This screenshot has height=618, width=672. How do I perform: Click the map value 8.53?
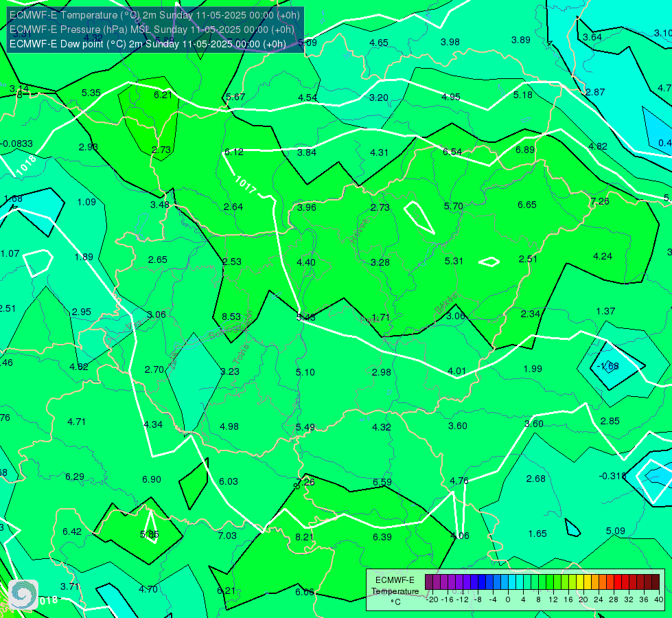(231, 317)
